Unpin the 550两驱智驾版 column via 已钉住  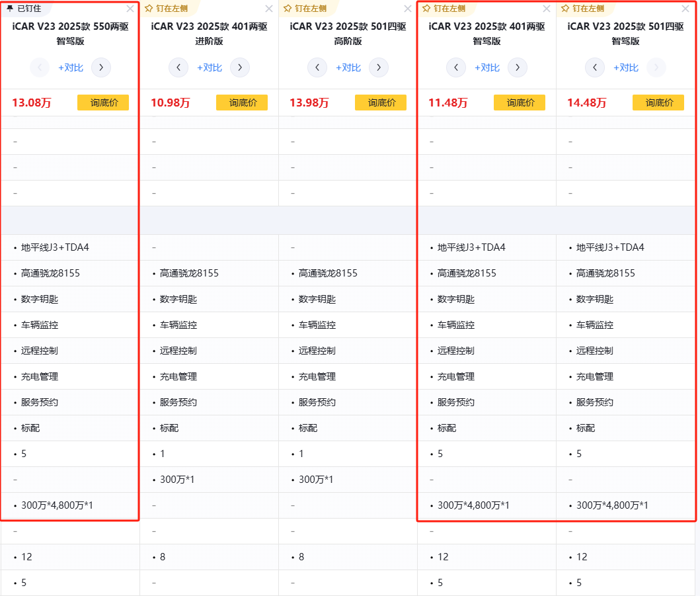point(24,9)
